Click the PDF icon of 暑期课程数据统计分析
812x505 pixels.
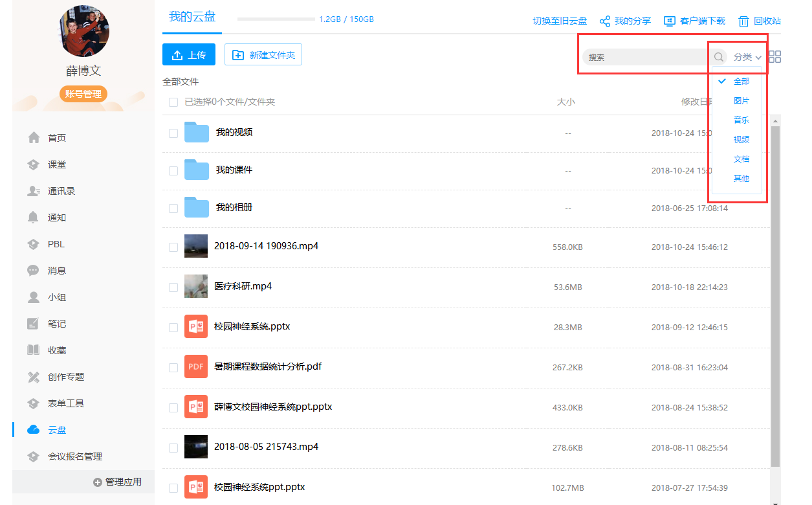[x=196, y=366]
